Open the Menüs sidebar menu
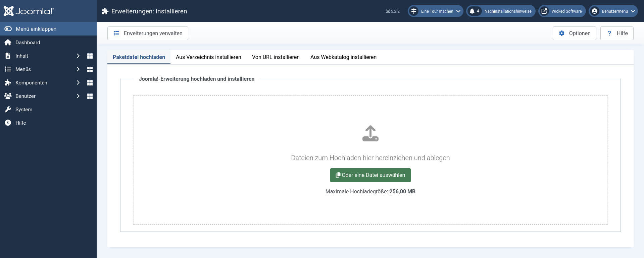The image size is (644, 258). (23, 69)
